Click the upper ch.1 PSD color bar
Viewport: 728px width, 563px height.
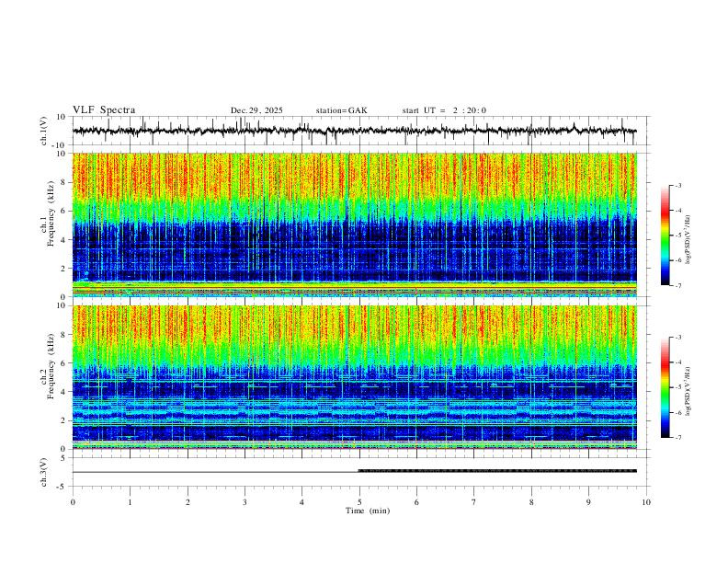pos(665,236)
